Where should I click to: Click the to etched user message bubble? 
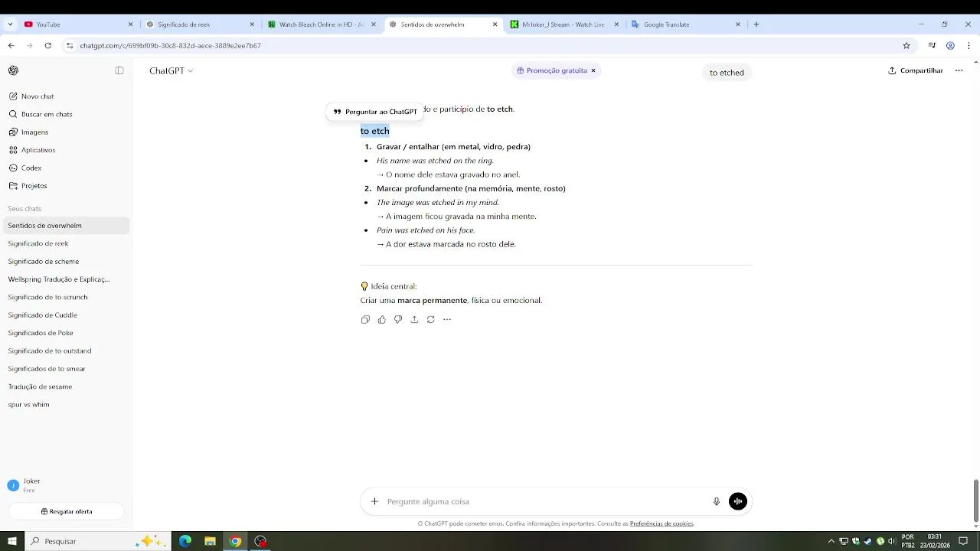coord(727,73)
